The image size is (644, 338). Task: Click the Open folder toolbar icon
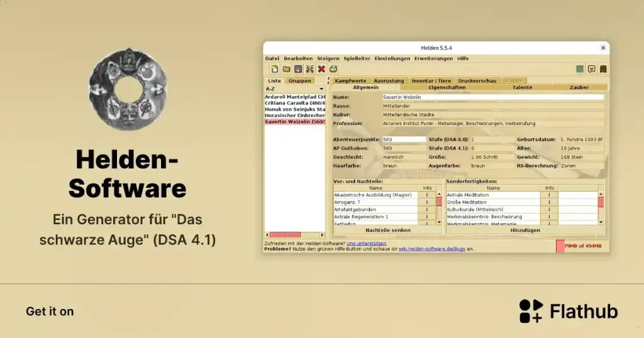286,69
